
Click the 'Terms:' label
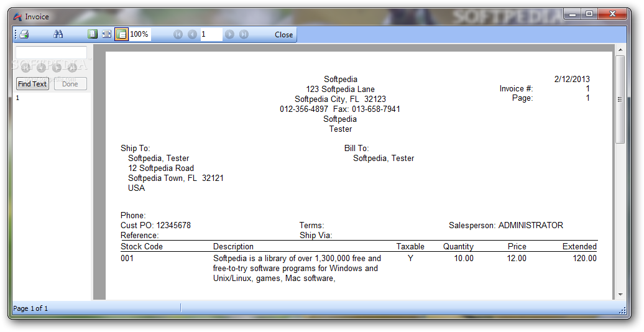(x=311, y=225)
